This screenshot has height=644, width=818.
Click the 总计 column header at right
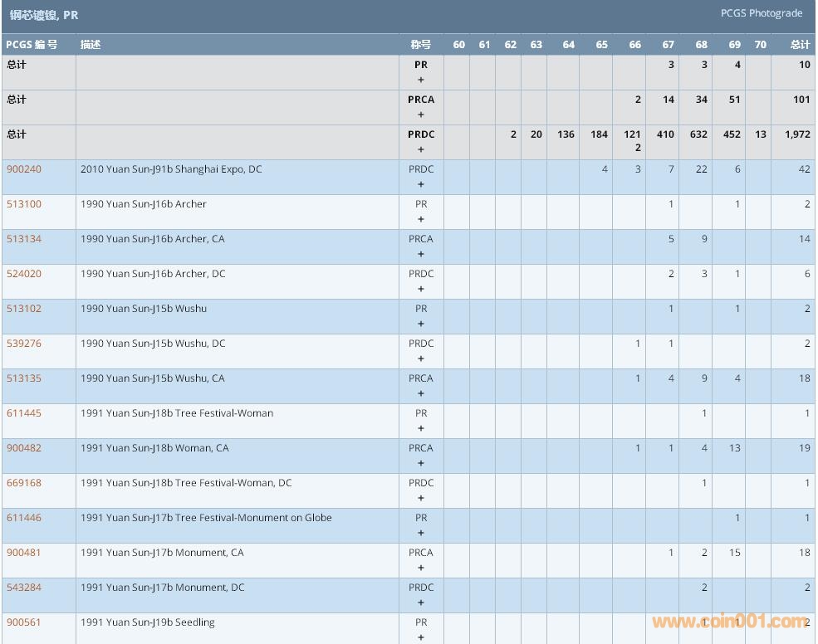coord(800,45)
